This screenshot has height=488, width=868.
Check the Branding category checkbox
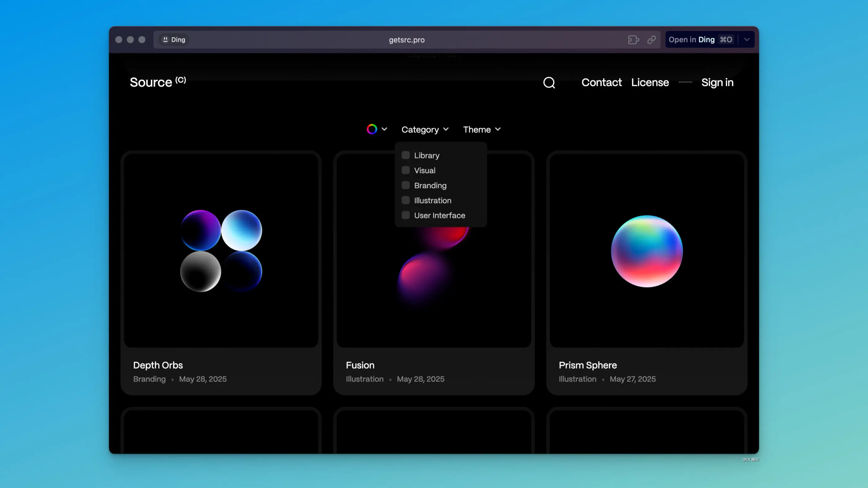click(x=406, y=185)
